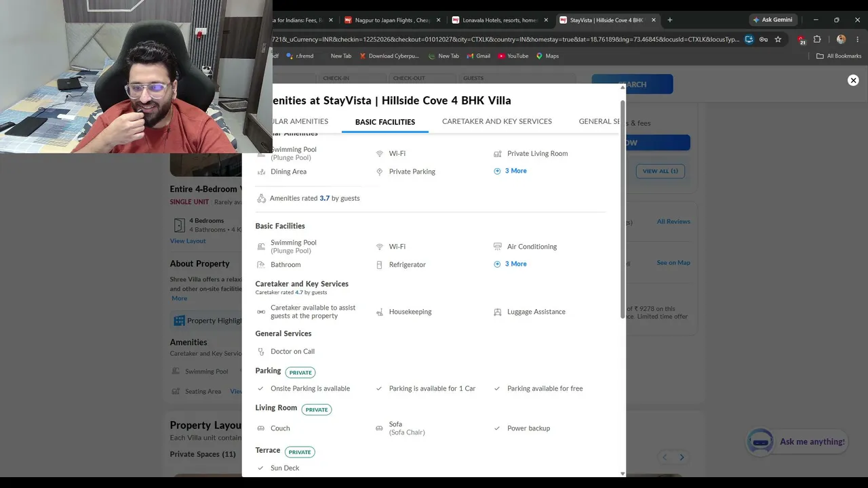
Task: Open the YouTube bookmark
Action: [x=513, y=56]
